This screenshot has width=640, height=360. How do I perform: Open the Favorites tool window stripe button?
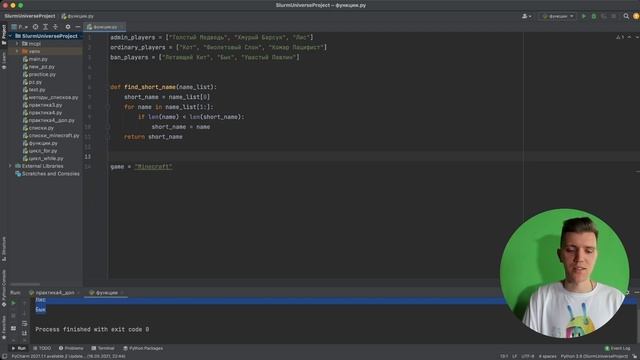4,328
